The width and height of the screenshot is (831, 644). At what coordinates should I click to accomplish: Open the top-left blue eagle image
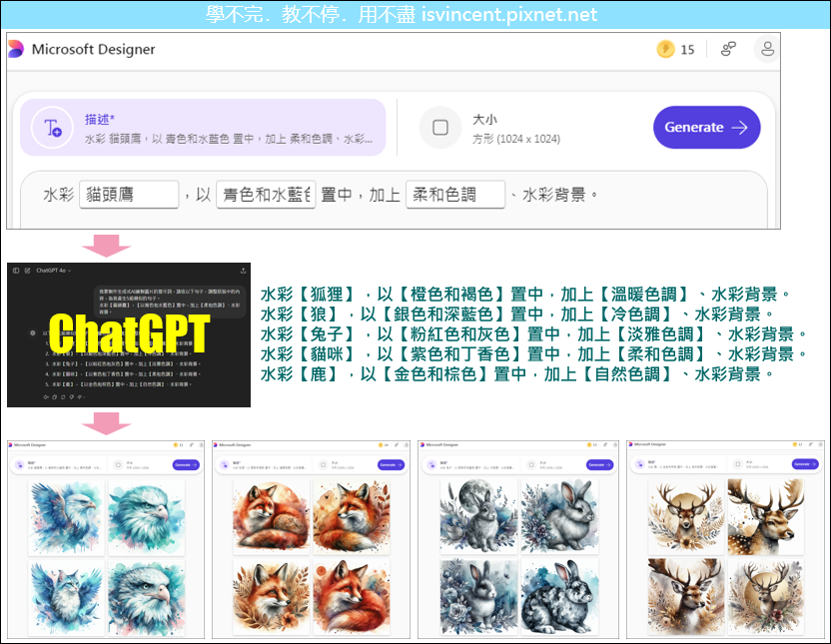point(66,517)
